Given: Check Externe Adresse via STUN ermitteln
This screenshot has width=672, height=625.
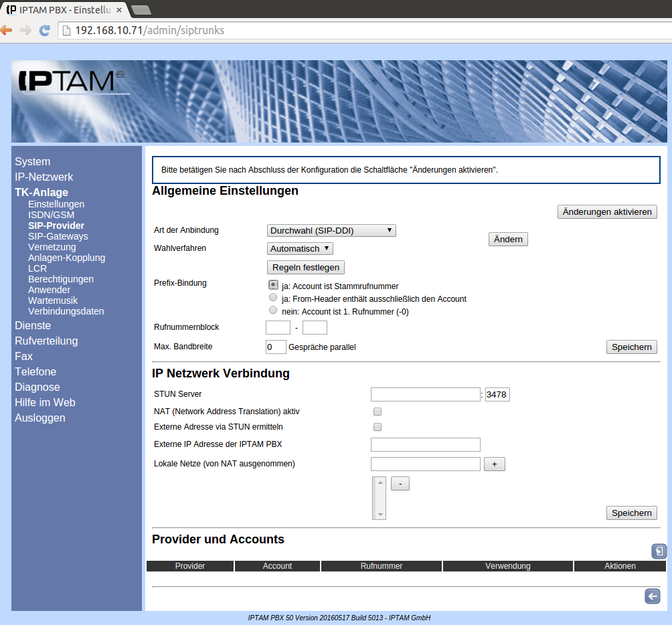Looking at the screenshot, I should 377,427.
